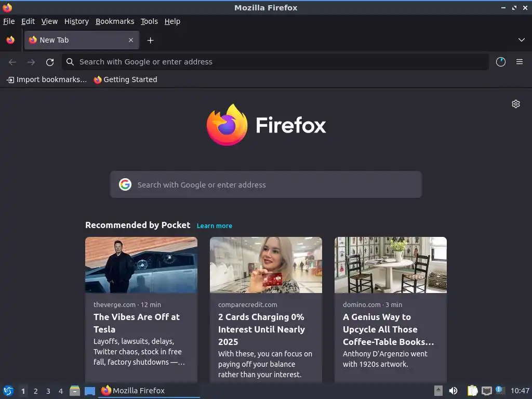Screen dimensions: 532x399
Task: Open the Tesla Cybertruck article thumbnail
Action: tap(141, 265)
